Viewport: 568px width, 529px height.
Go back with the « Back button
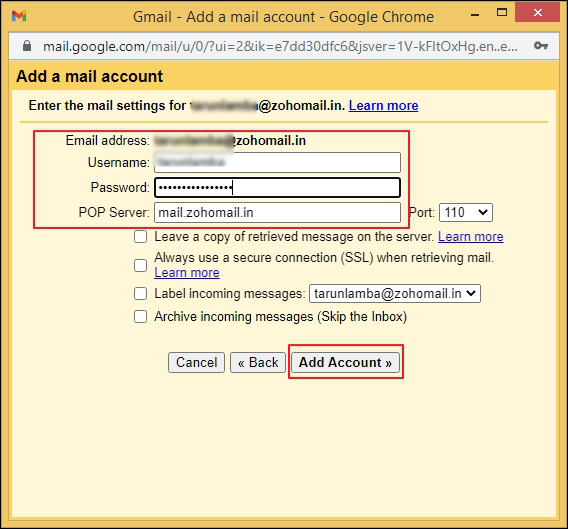point(258,362)
